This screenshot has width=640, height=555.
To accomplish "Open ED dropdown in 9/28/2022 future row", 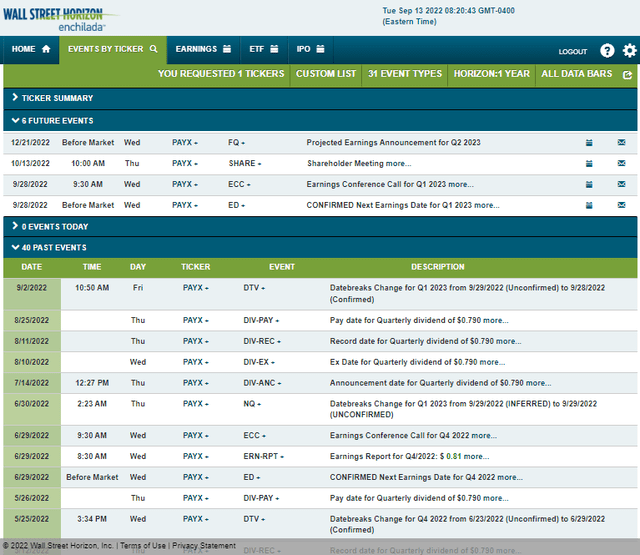I will click(x=236, y=205).
